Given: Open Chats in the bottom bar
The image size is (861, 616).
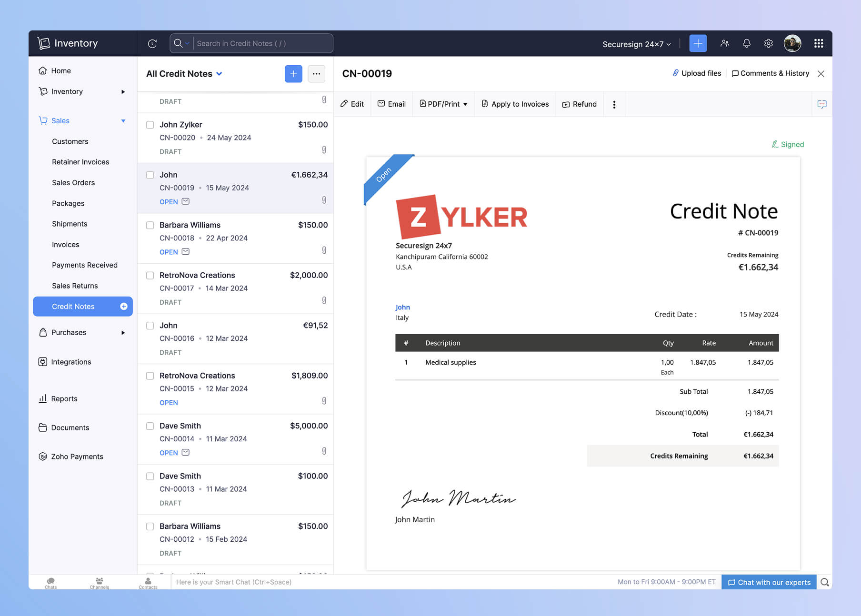Looking at the screenshot, I should [x=50, y=583].
